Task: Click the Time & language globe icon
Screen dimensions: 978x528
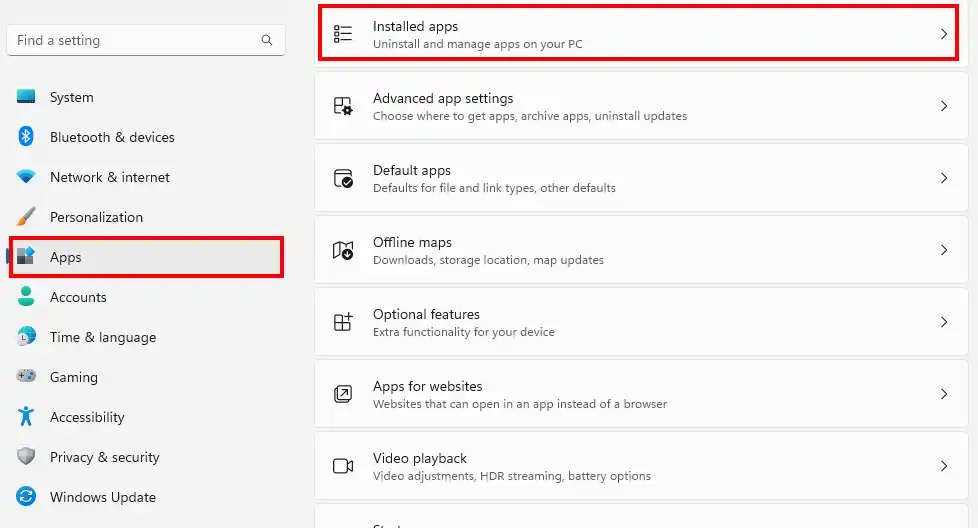Action: click(x=26, y=337)
